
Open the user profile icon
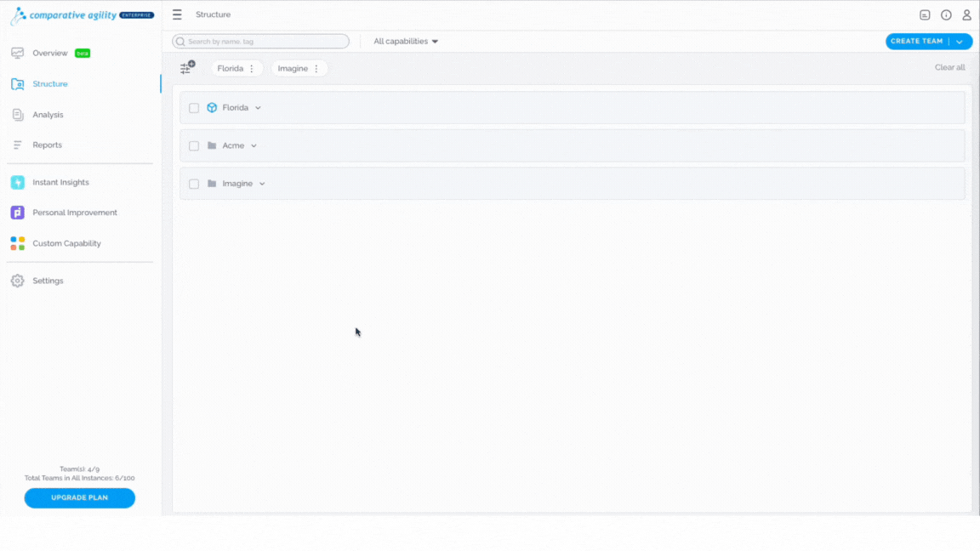[966, 15]
